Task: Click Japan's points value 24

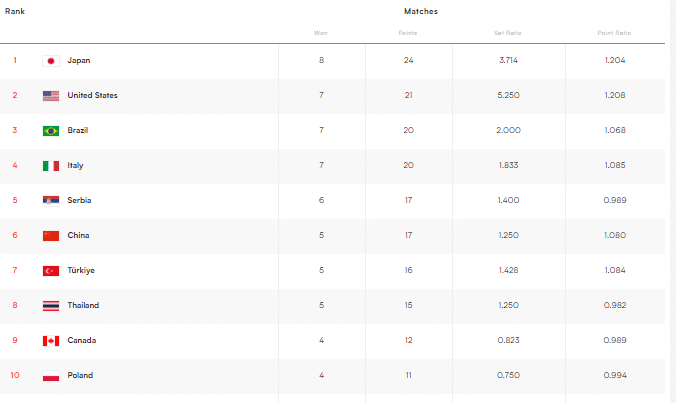Action: tap(408, 61)
